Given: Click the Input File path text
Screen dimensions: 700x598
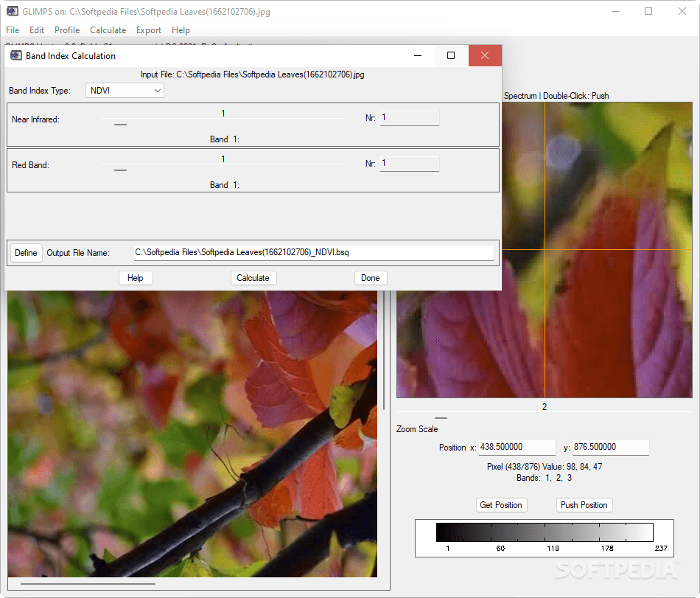Looking at the screenshot, I should (x=253, y=74).
